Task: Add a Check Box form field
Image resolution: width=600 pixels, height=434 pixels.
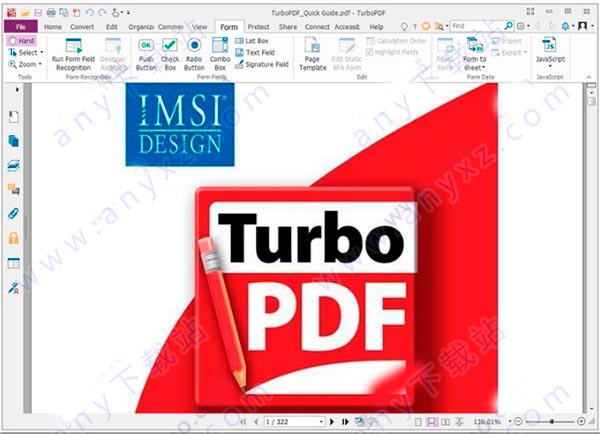Action: coord(170,54)
